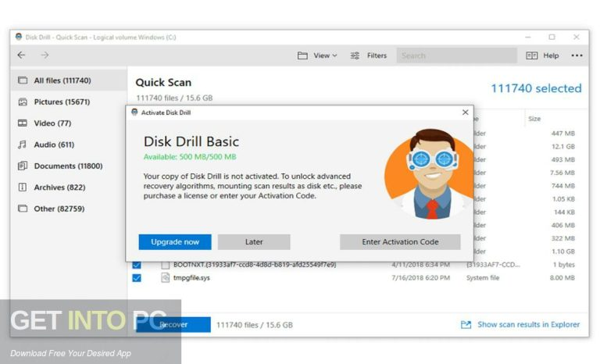Click the Help label in toolbar

tap(551, 55)
